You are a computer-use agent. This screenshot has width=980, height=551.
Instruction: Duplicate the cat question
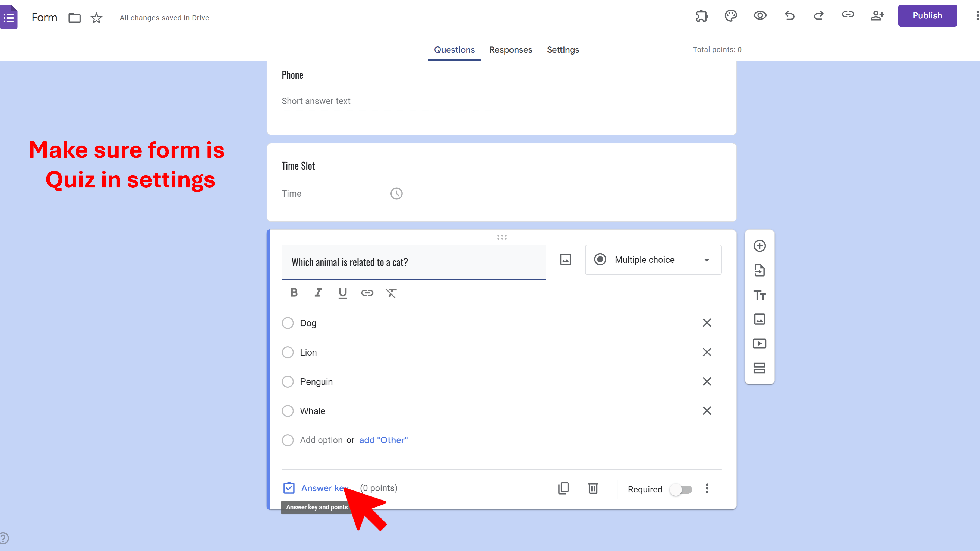[x=563, y=488]
